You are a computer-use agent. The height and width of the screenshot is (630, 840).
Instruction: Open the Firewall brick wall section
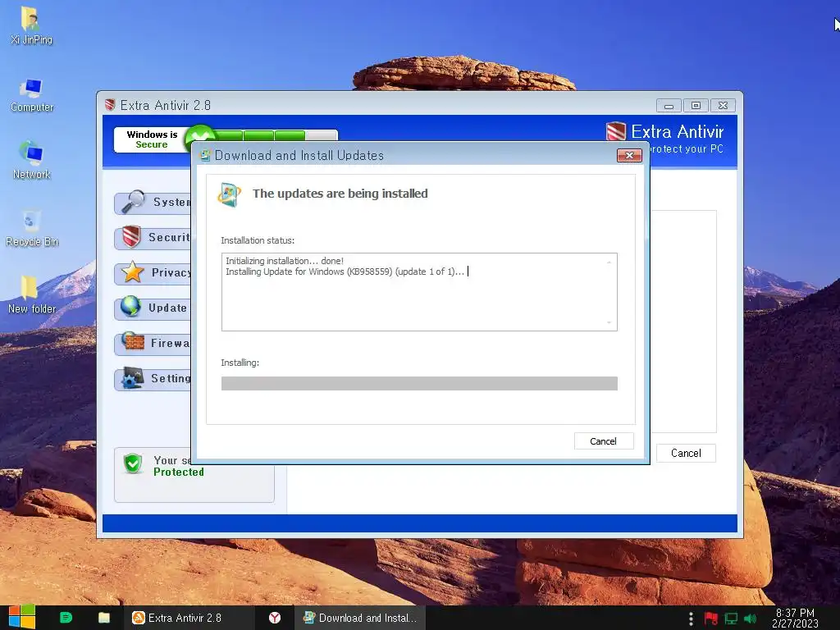(153, 344)
